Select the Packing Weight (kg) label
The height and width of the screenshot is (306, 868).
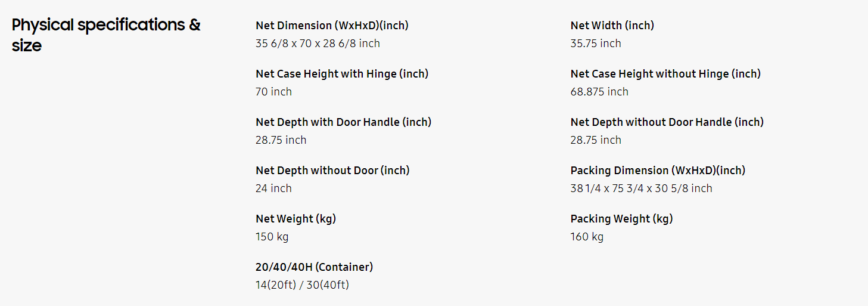[621, 219]
